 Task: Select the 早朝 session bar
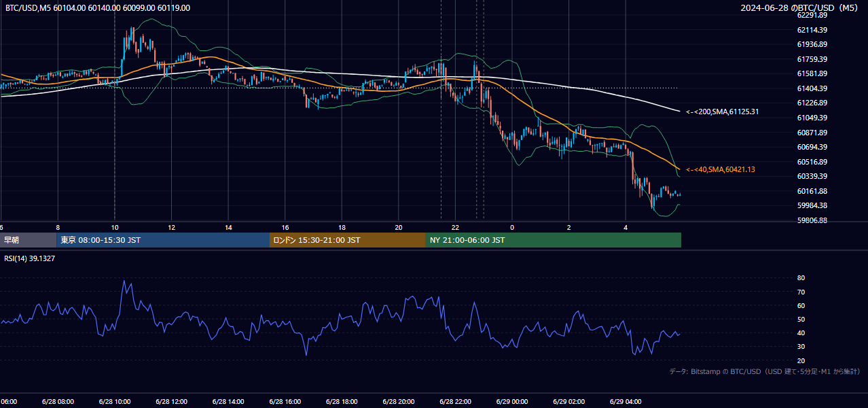tap(28, 240)
